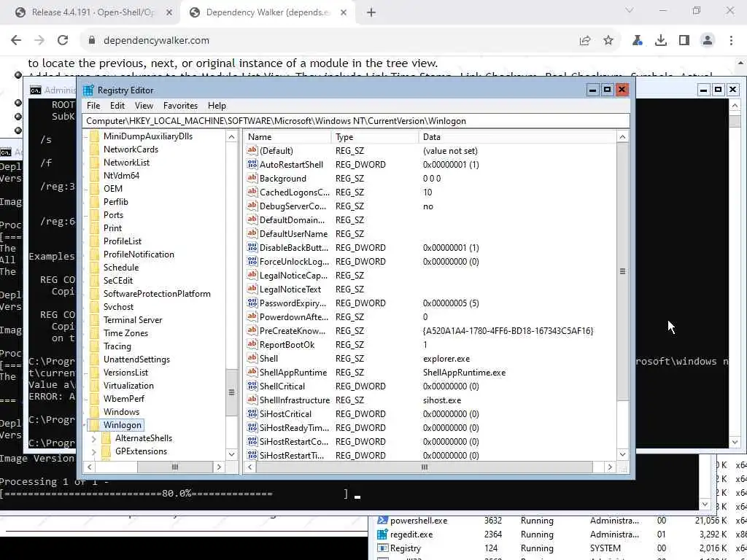Image resolution: width=747 pixels, height=560 pixels.
Task: Open the share page icon
Action: tap(585, 41)
